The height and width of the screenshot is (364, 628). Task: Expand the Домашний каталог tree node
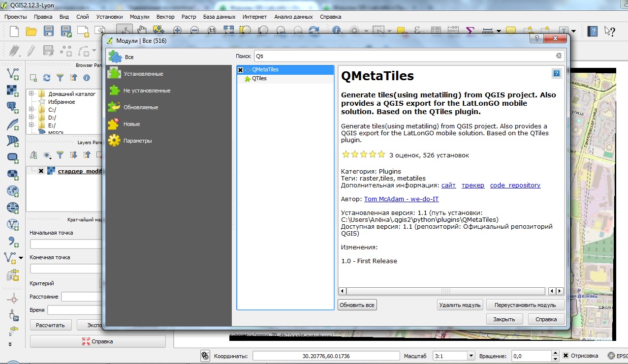point(31,93)
